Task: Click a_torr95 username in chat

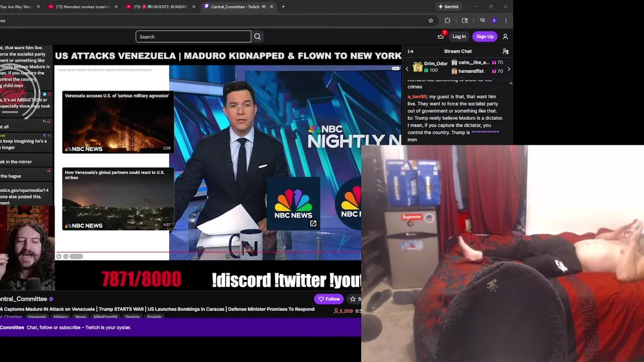Action: pyautogui.click(x=417, y=97)
